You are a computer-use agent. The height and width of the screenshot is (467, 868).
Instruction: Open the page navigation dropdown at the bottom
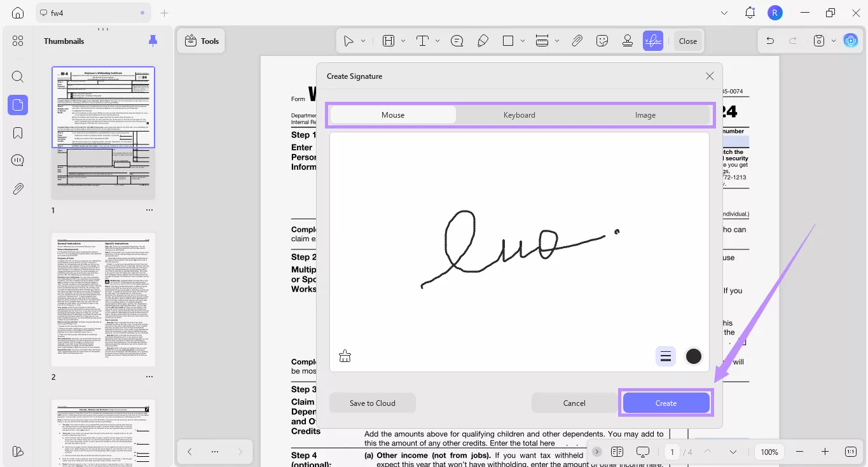click(733, 452)
